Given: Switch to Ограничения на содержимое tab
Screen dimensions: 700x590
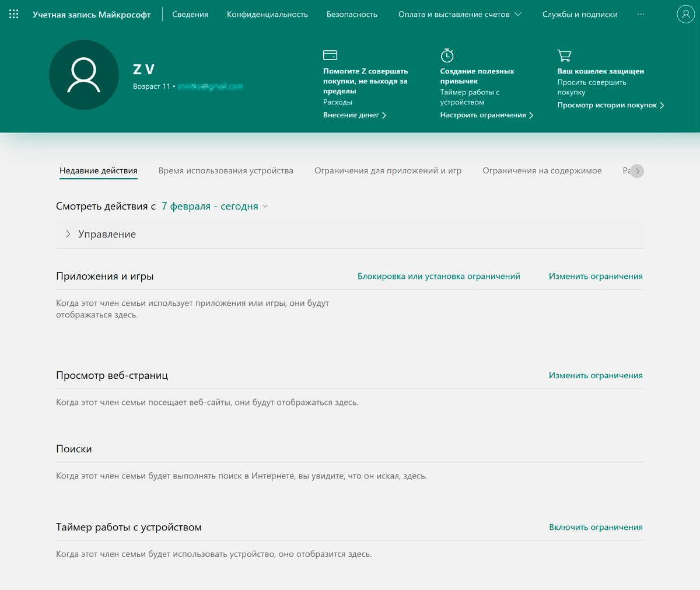Looking at the screenshot, I should [542, 171].
